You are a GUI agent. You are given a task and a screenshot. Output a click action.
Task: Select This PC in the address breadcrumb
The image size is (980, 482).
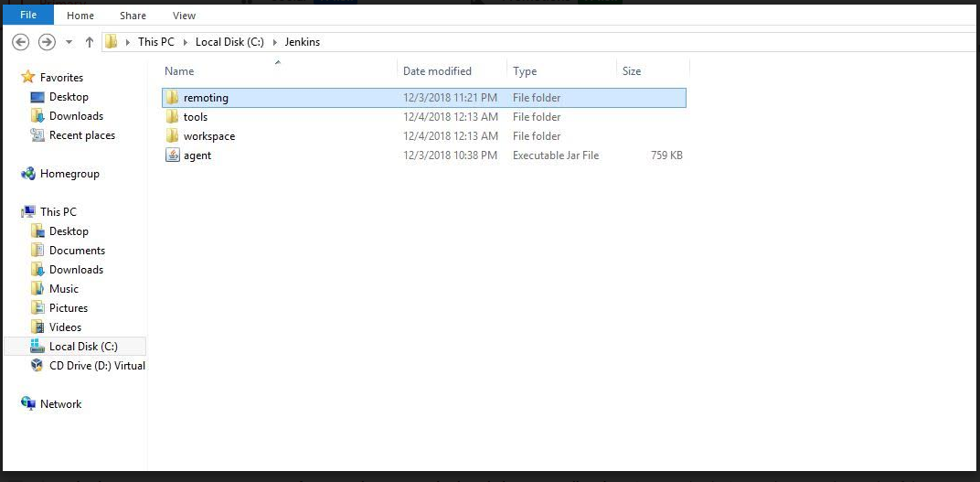(156, 42)
